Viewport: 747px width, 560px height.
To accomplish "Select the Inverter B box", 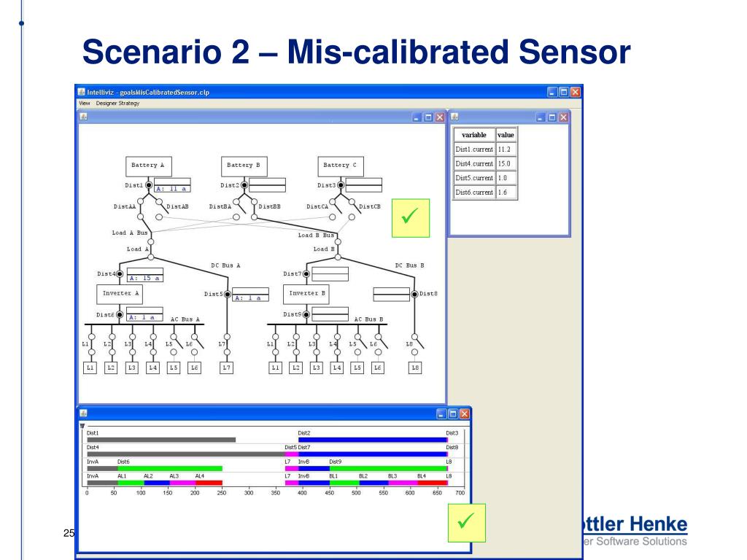I will (306, 295).
